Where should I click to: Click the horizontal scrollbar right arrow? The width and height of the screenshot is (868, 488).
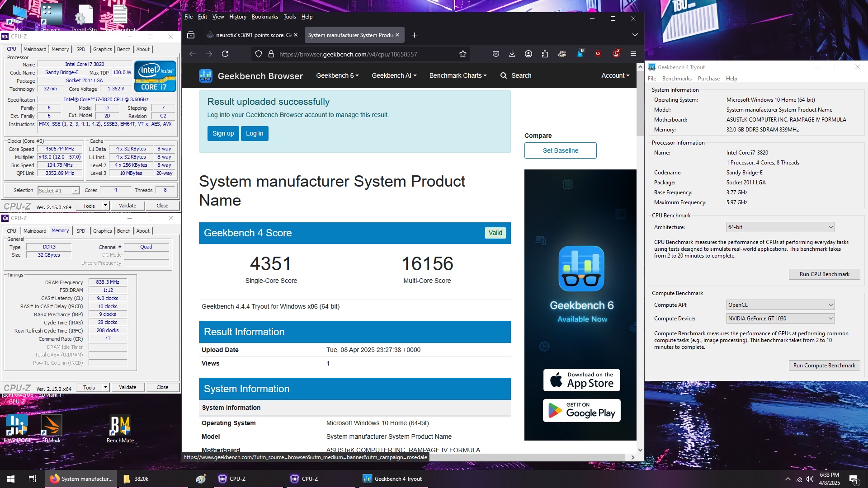[633, 457]
